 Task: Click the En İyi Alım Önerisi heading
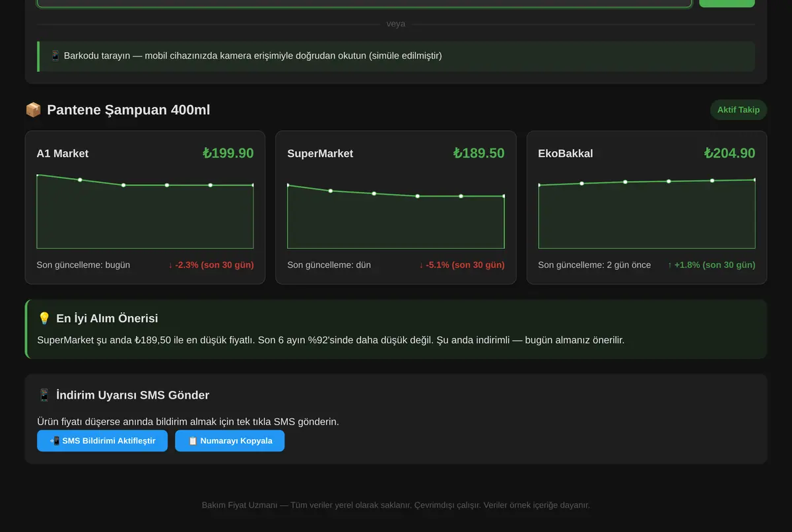click(107, 318)
